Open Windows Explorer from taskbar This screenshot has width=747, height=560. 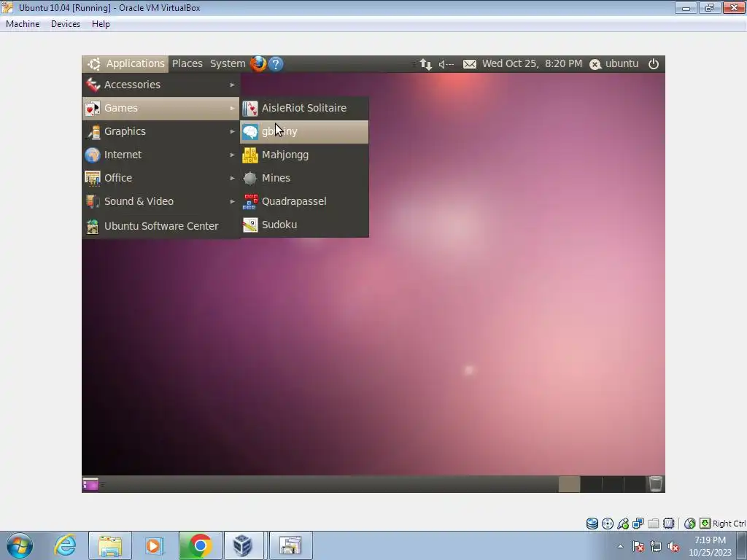(x=110, y=545)
